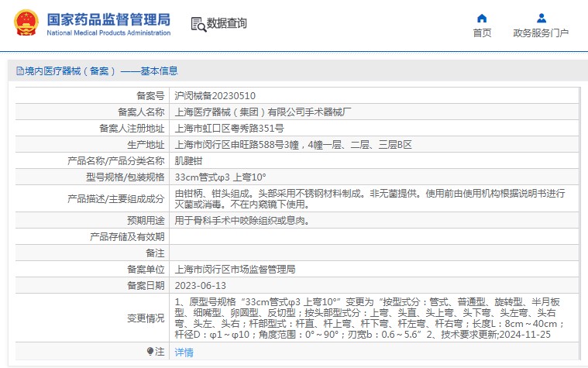Open the 首页 home link
Screen dimensions: 588x368
tap(482, 33)
